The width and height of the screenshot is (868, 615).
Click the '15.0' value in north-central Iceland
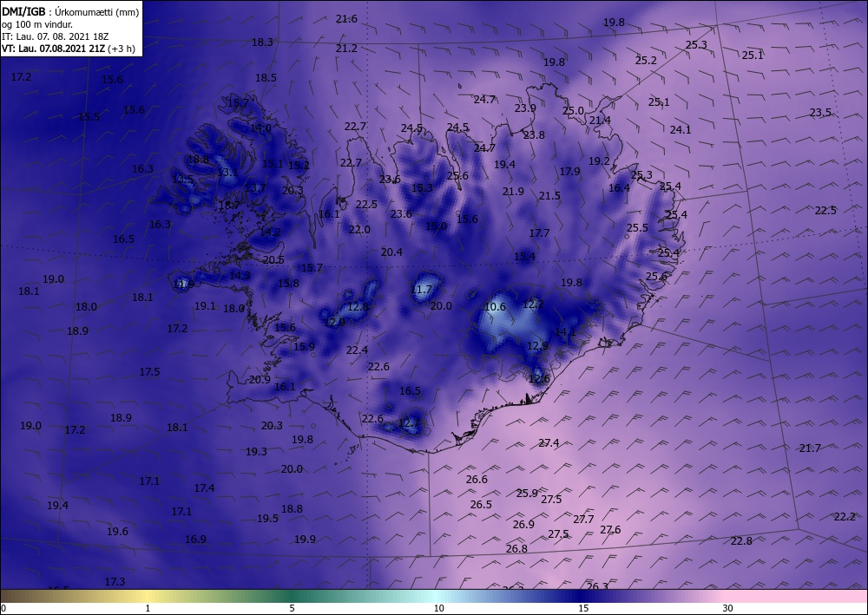pyautogui.click(x=436, y=226)
